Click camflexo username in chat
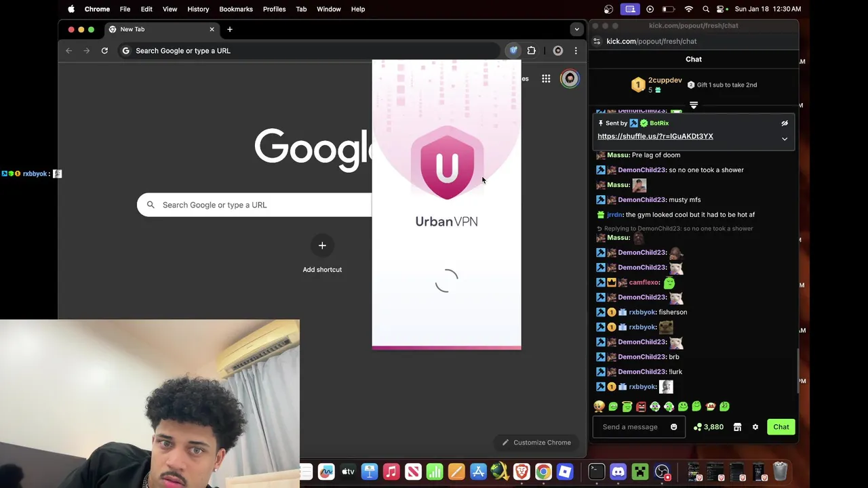 coord(644,283)
